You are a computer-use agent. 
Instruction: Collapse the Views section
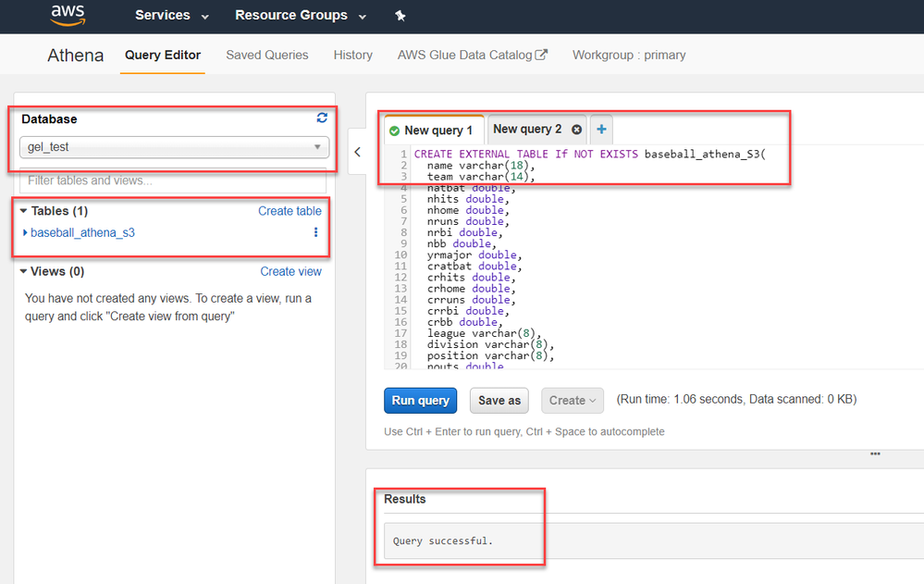24,272
